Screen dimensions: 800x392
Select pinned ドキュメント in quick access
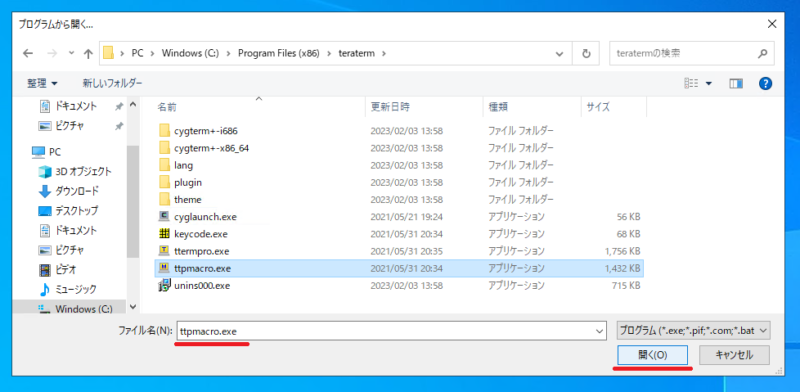click(75, 106)
